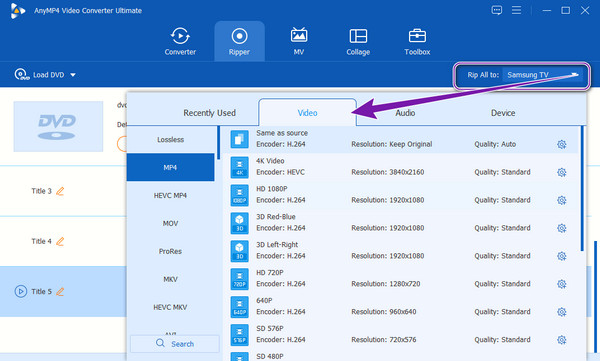Open the Collage tool

click(x=358, y=41)
